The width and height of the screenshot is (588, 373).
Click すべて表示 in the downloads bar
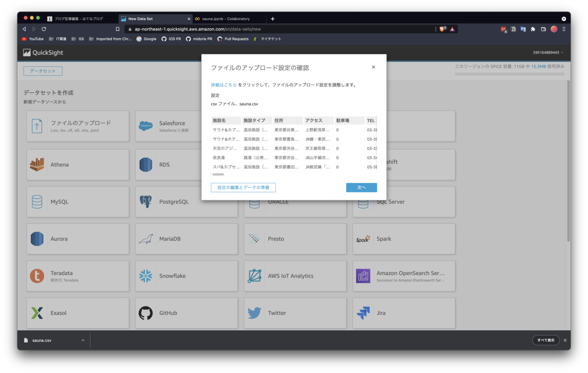(x=546, y=340)
